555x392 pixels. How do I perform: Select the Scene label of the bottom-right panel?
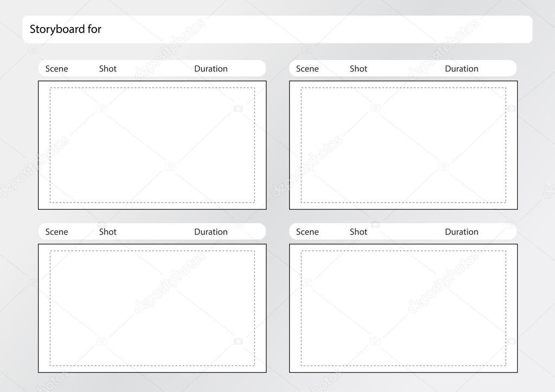coord(307,232)
